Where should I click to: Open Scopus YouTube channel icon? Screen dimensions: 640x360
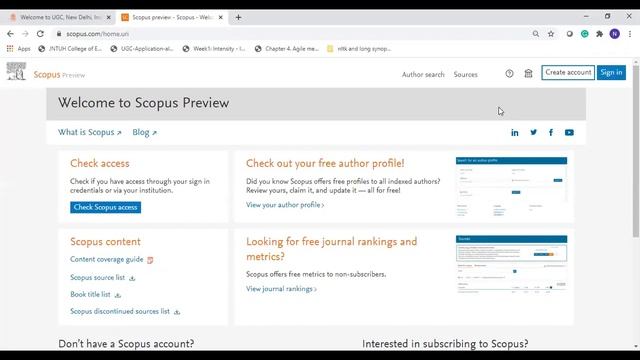point(569,133)
